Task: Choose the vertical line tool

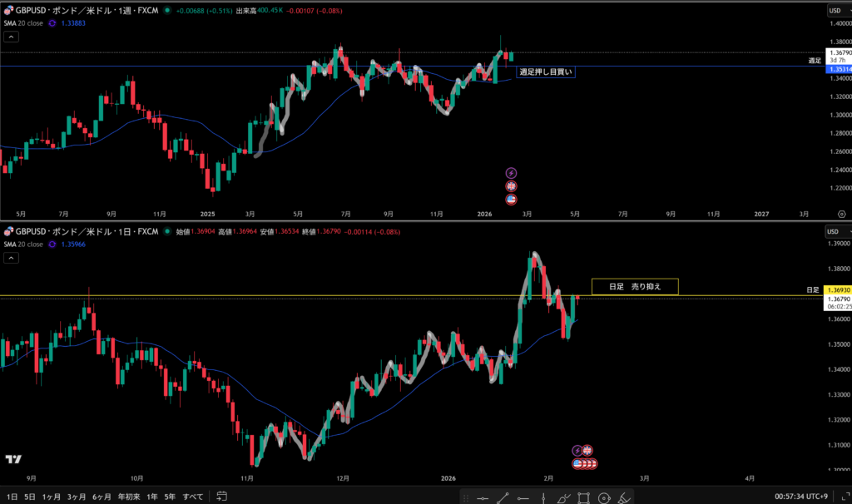Action: (543, 497)
